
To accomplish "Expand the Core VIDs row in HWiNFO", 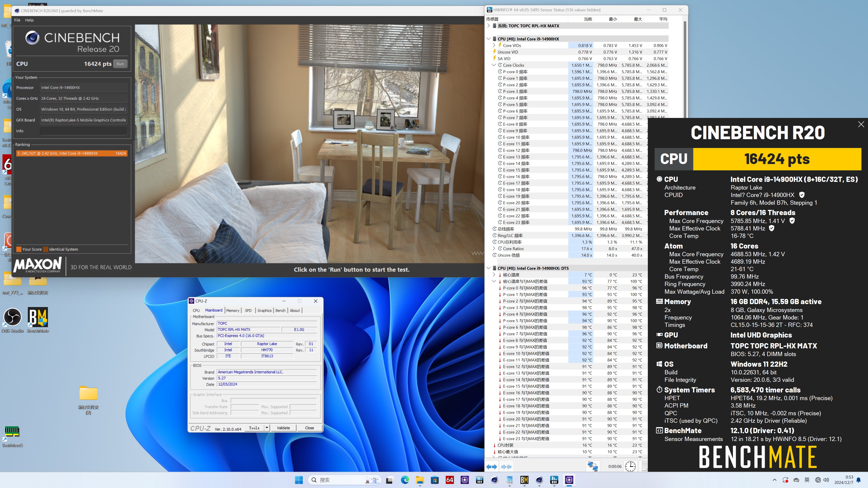I will [494, 45].
